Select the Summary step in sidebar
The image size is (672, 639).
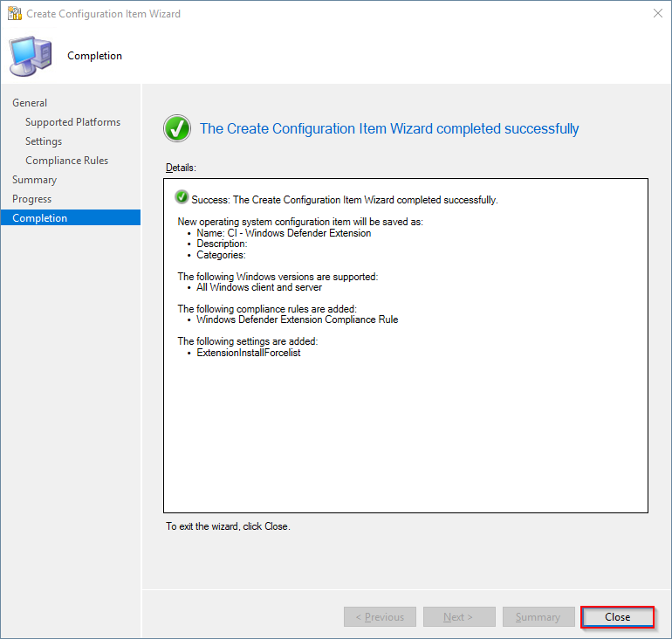pos(34,180)
